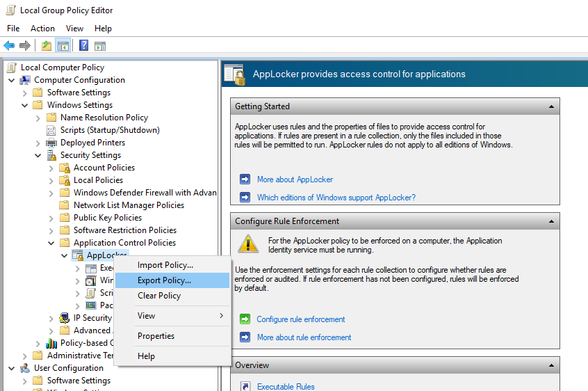The height and width of the screenshot is (391, 588).
Task: Collapse the AppLocker tree node
Action: [65, 255]
